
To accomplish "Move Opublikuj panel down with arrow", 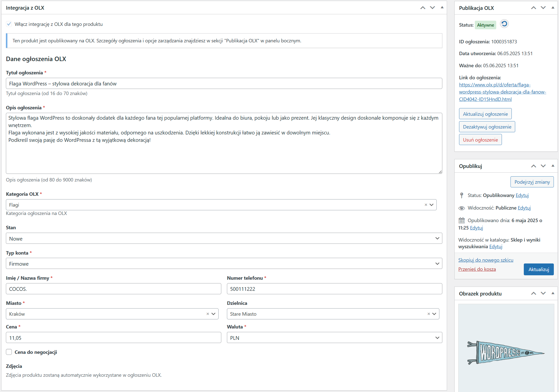I will (x=543, y=166).
